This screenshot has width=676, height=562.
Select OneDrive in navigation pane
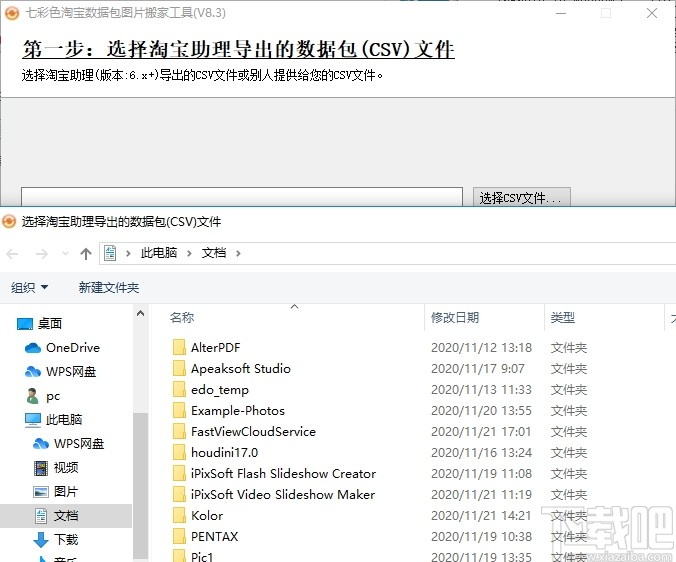(73, 347)
